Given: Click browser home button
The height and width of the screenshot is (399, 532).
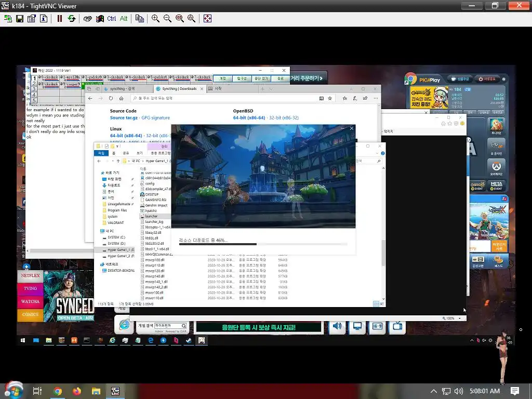Looking at the screenshot, I should pyautogui.click(x=121, y=98).
